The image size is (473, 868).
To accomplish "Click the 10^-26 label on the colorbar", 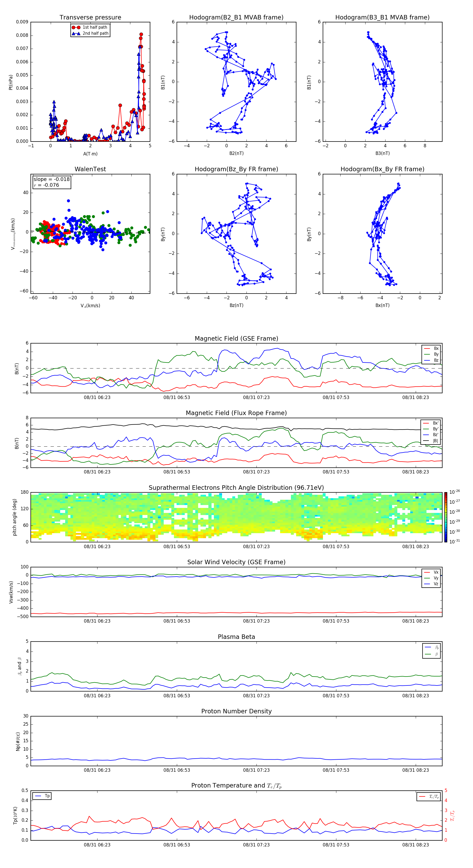I will pyautogui.click(x=455, y=492).
